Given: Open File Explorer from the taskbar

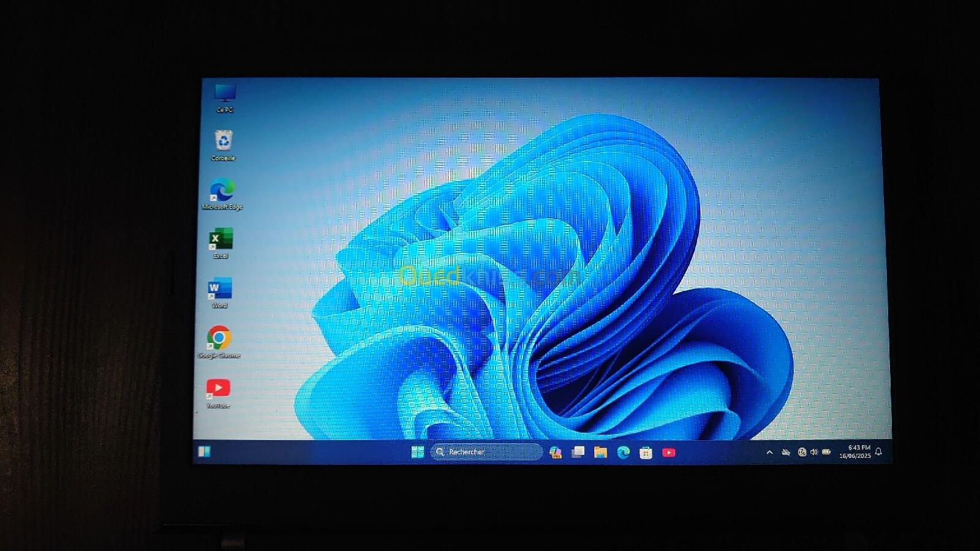Looking at the screenshot, I should click(600, 452).
